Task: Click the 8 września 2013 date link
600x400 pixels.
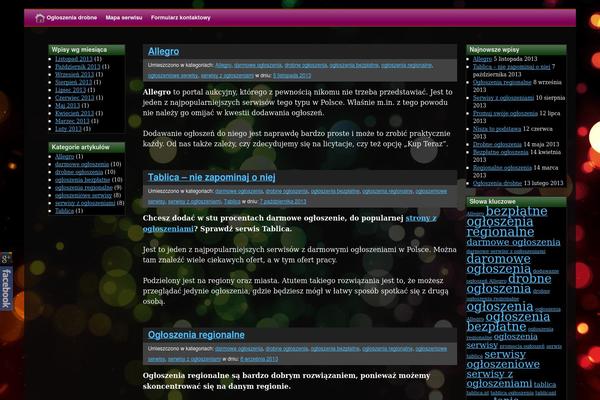Action: point(259,359)
